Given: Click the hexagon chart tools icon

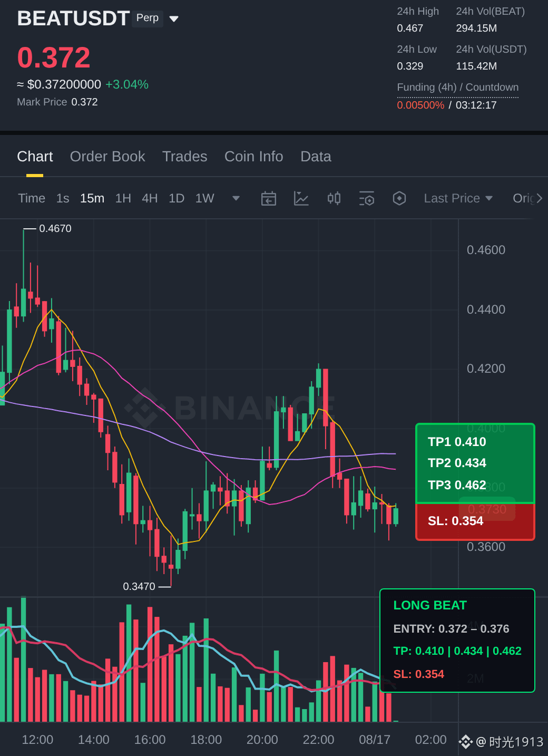Looking at the screenshot, I should (399, 199).
